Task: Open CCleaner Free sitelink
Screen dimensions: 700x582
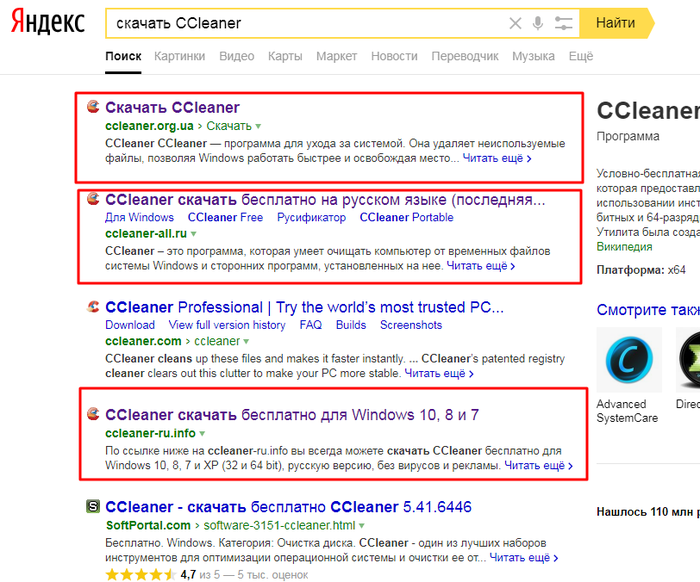Action: 225,217
